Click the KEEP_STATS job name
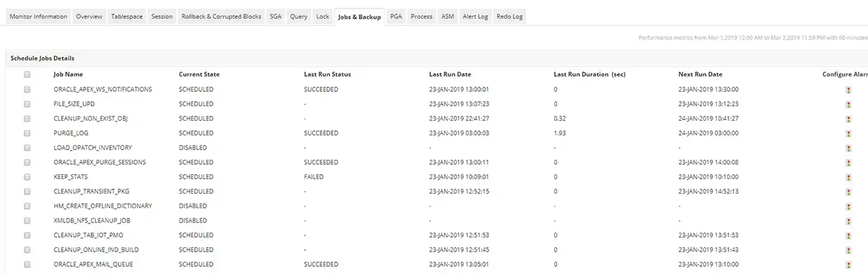This screenshot has height=274, width=868. (70, 177)
